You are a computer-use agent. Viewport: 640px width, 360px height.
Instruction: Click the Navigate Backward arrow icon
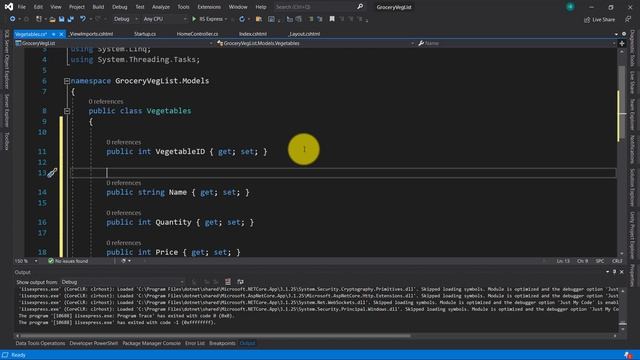click(13, 19)
